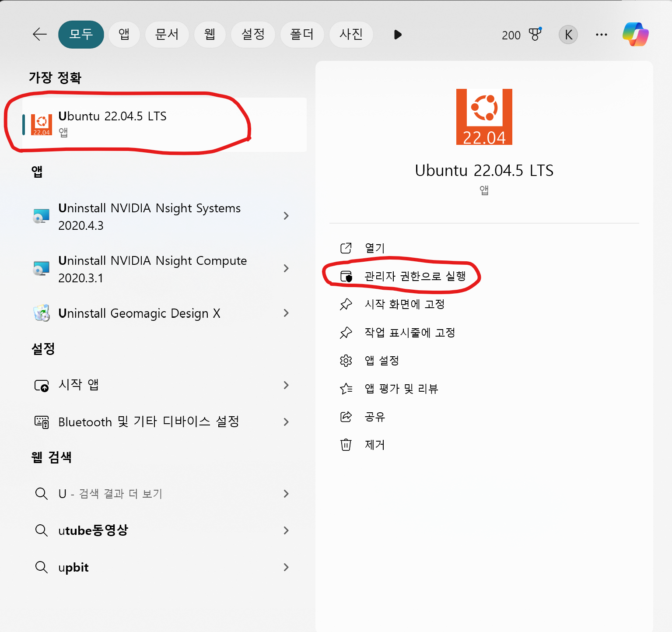Switch to the 사진 filter tab
Image resolution: width=672 pixels, height=632 pixels.
pyautogui.click(x=351, y=34)
